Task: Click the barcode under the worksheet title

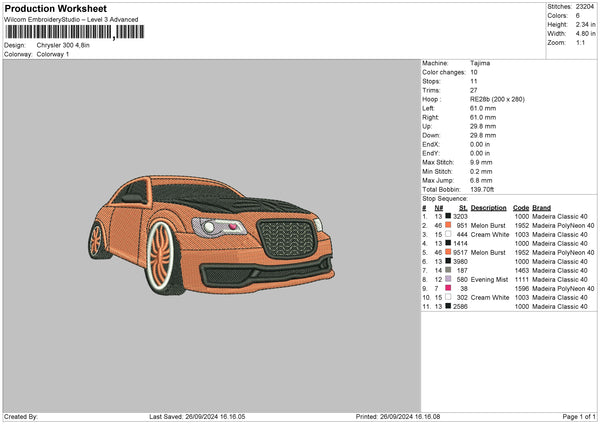Action: coord(60,33)
